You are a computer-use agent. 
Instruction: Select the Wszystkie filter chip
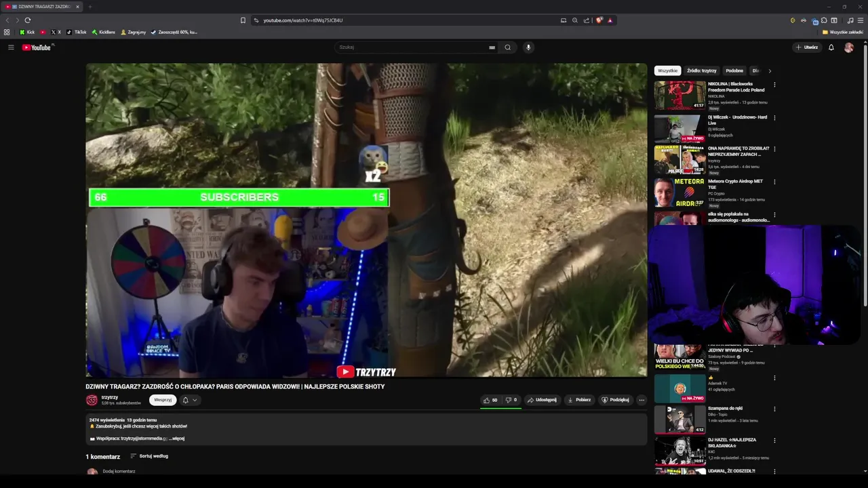coord(667,70)
